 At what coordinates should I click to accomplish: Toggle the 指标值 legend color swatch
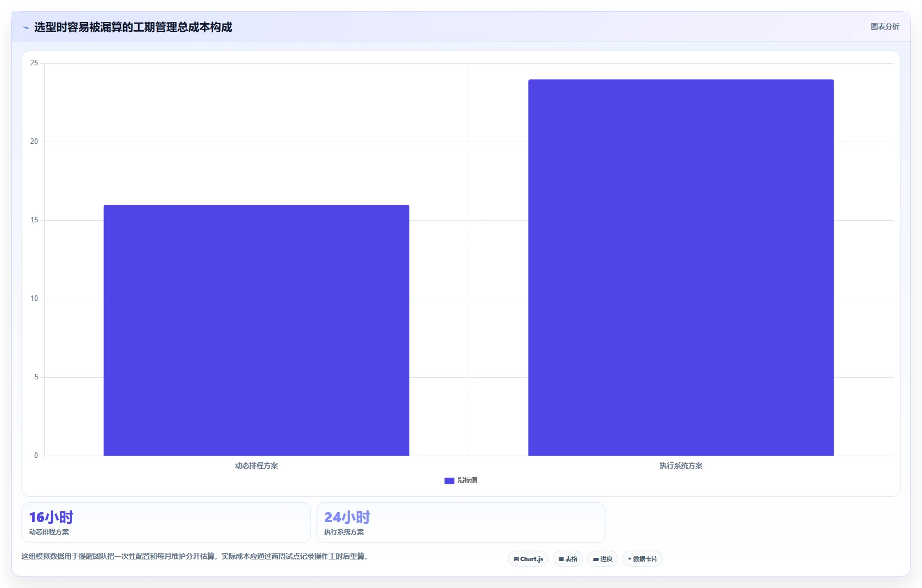(449, 481)
